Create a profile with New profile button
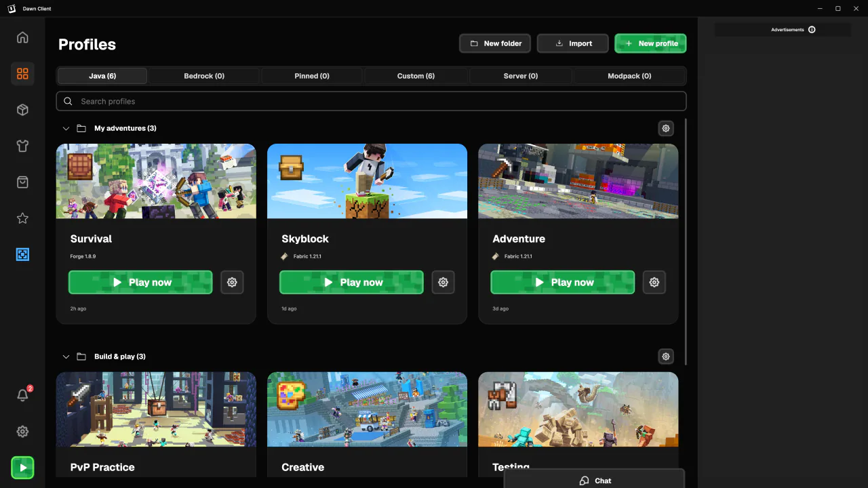The image size is (868, 488). 651,43
